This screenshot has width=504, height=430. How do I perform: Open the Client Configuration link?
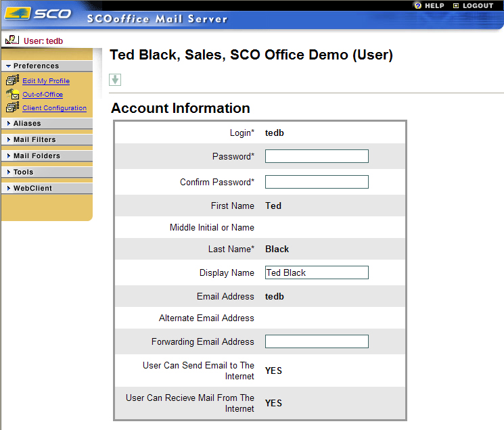click(x=54, y=108)
